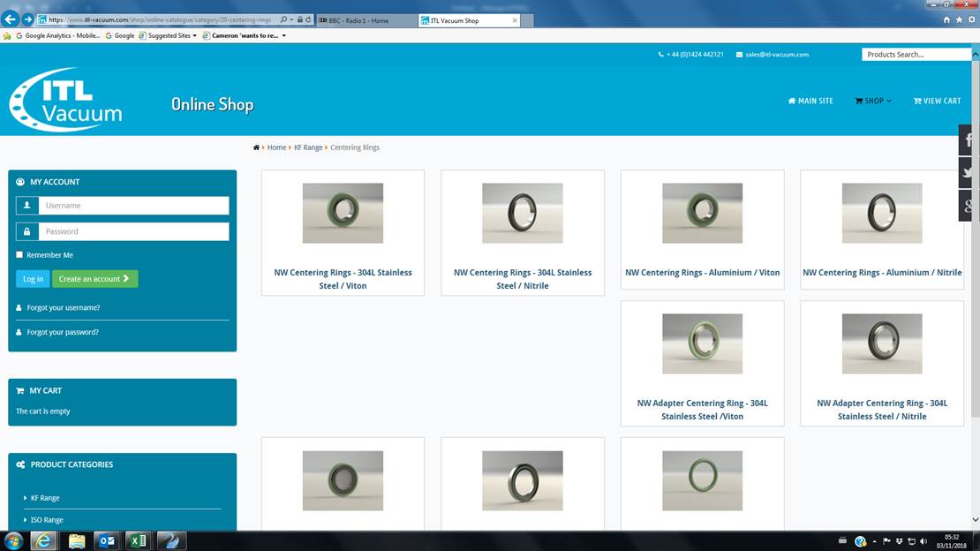Viewport: 980px width, 551px height.
Task: Open favorites star icon at top right
Action: 959,20
